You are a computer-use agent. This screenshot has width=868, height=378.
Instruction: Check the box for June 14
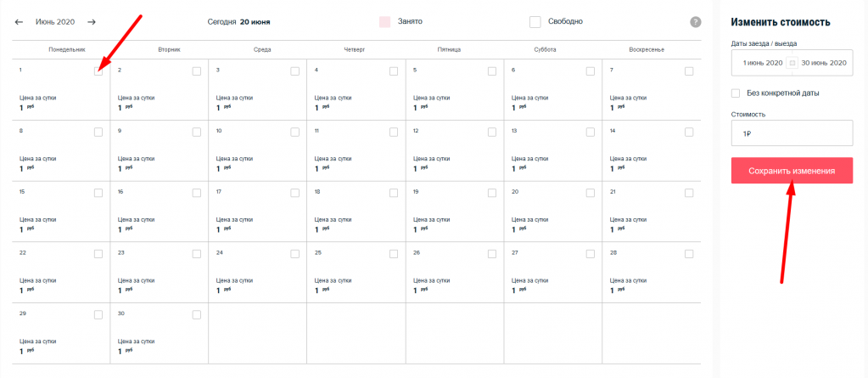689,132
